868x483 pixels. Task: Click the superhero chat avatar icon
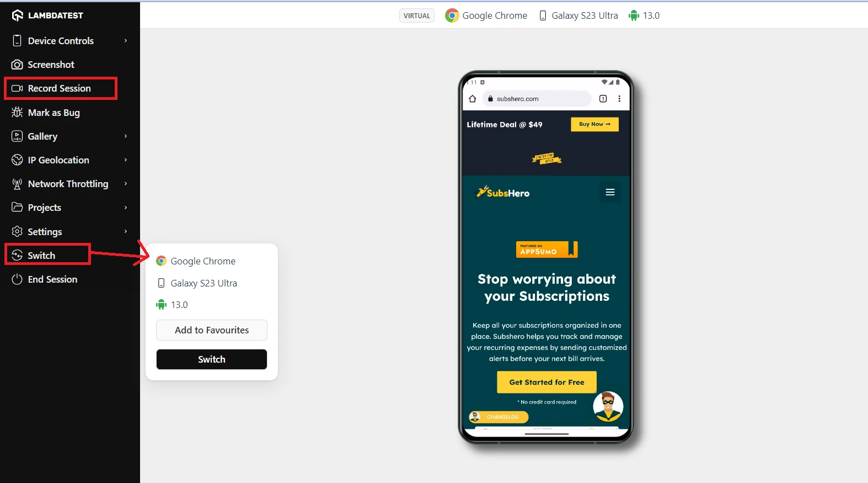(x=608, y=406)
